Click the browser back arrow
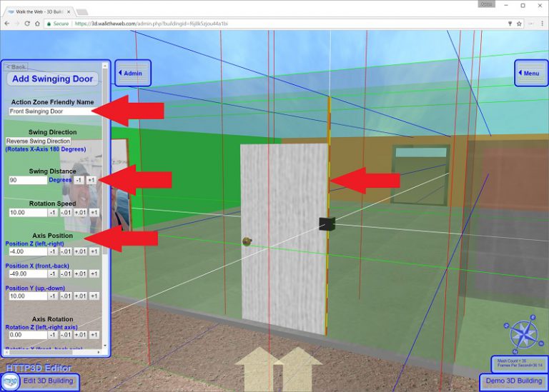The width and height of the screenshot is (549, 392). (x=7, y=24)
